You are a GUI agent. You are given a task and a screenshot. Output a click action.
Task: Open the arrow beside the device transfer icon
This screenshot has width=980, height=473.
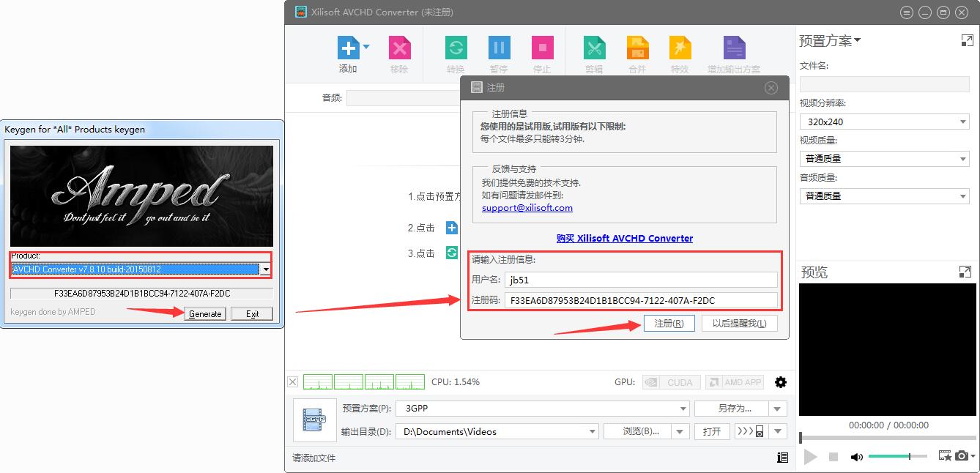point(779,431)
